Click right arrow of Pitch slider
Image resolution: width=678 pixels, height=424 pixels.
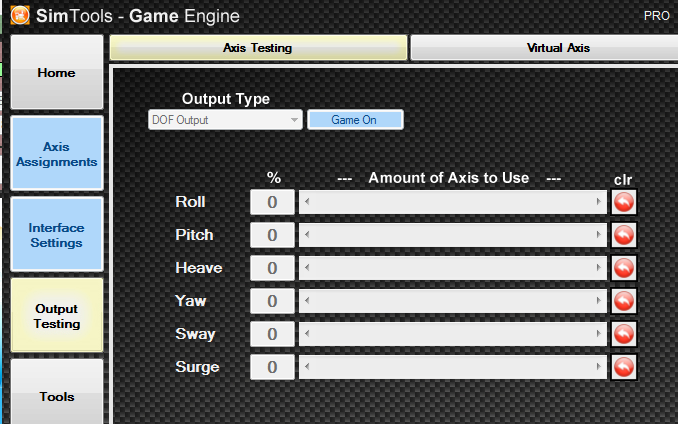click(x=600, y=235)
